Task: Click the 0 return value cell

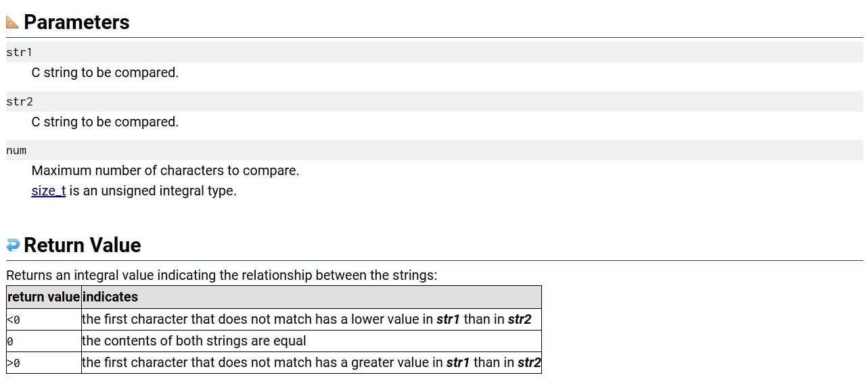Action: click(x=44, y=341)
